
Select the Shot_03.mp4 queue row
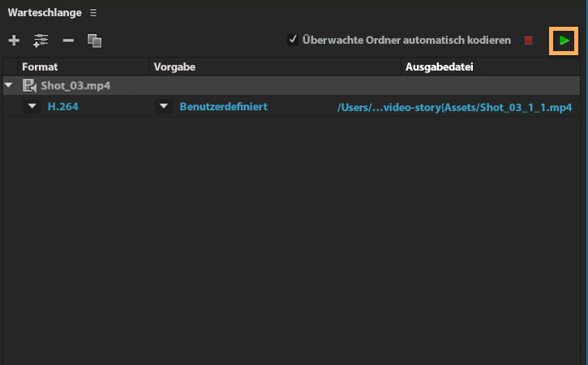tap(324, 85)
